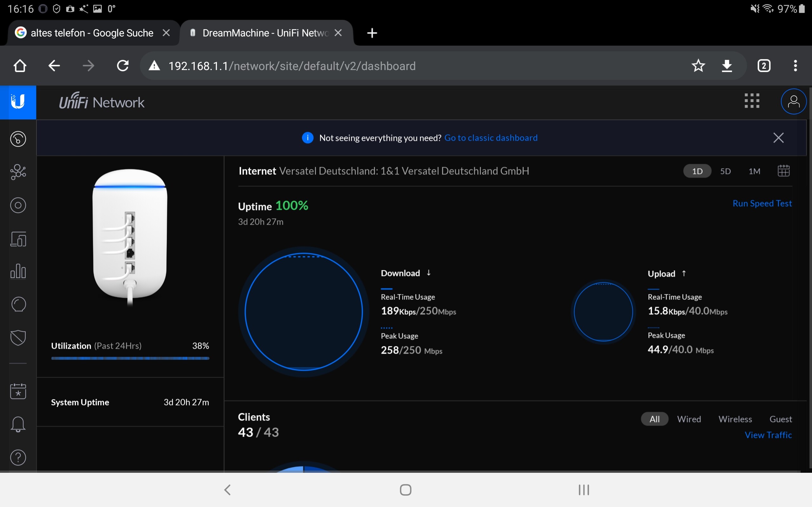The width and height of the screenshot is (812, 507).
Task: Open the browser three-dot overflow menu
Action: [795, 66]
